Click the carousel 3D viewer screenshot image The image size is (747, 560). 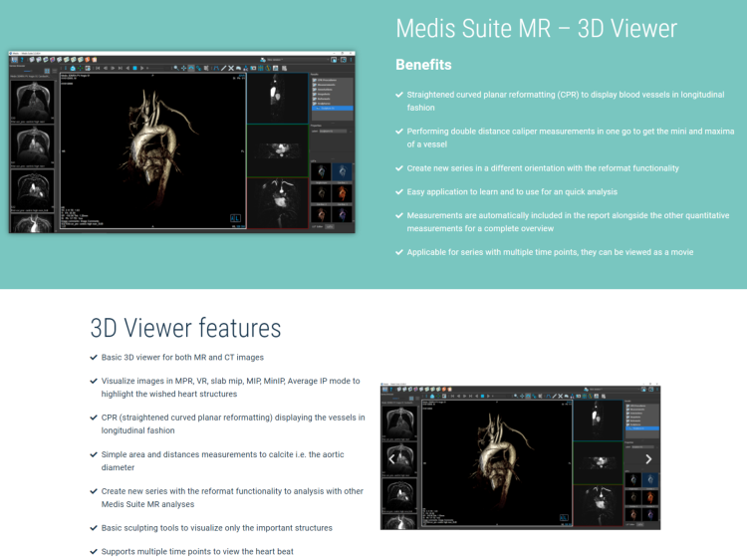[520, 457]
